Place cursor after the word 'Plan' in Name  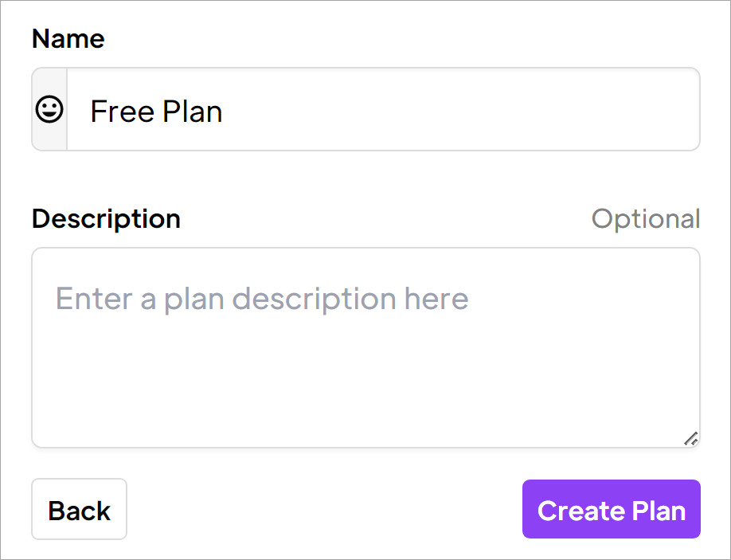pyautogui.click(x=223, y=112)
